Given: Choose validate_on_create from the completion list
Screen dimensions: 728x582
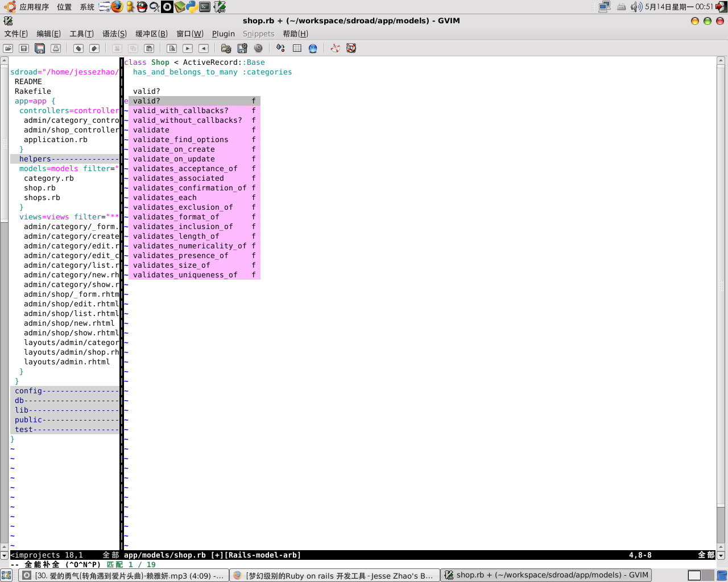Looking at the screenshot, I should pos(195,149).
